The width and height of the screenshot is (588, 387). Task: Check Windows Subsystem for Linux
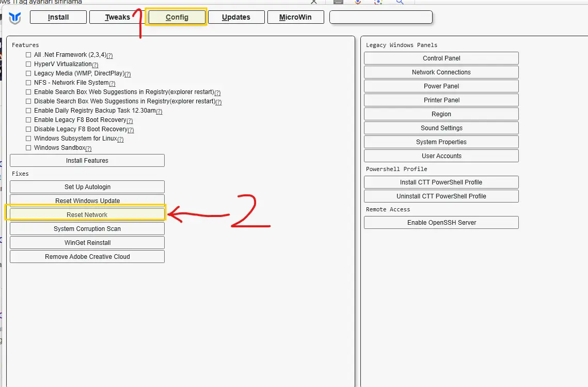pyautogui.click(x=28, y=138)
